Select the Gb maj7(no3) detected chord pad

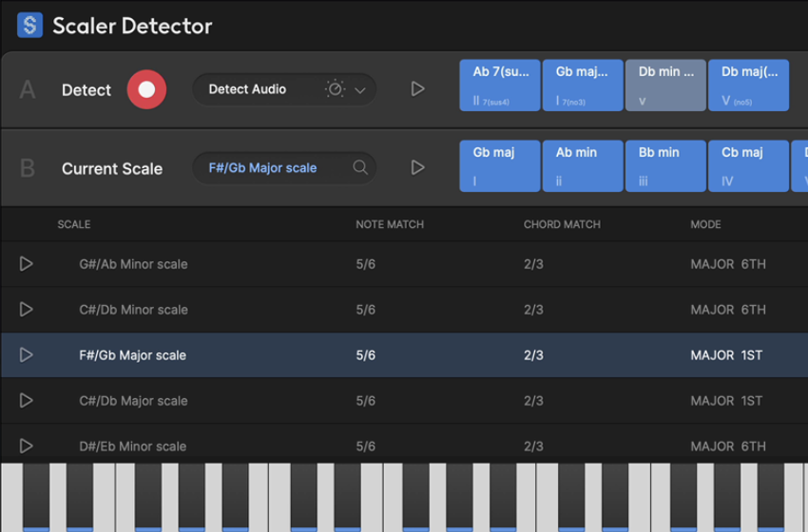583,85
